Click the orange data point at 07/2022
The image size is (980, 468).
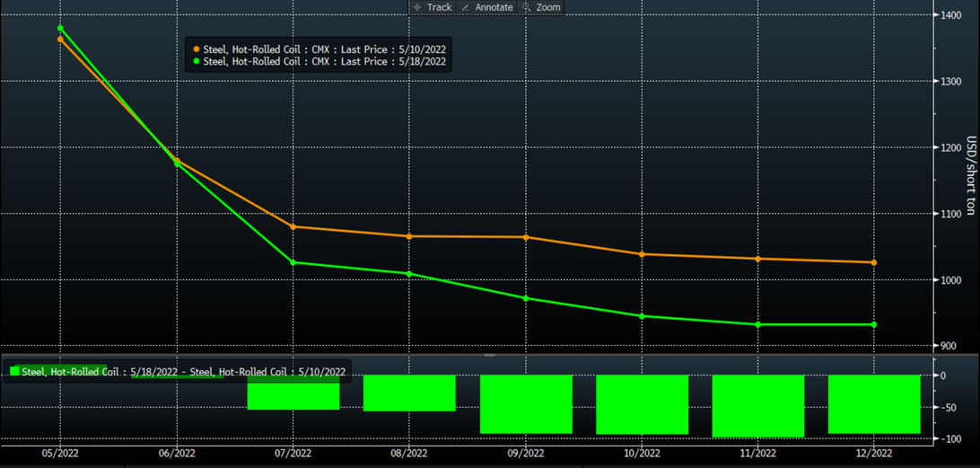click(x=293, y=226)
